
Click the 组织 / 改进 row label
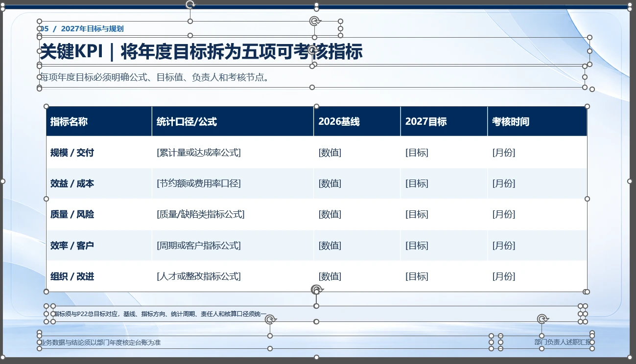coord(72,276)
